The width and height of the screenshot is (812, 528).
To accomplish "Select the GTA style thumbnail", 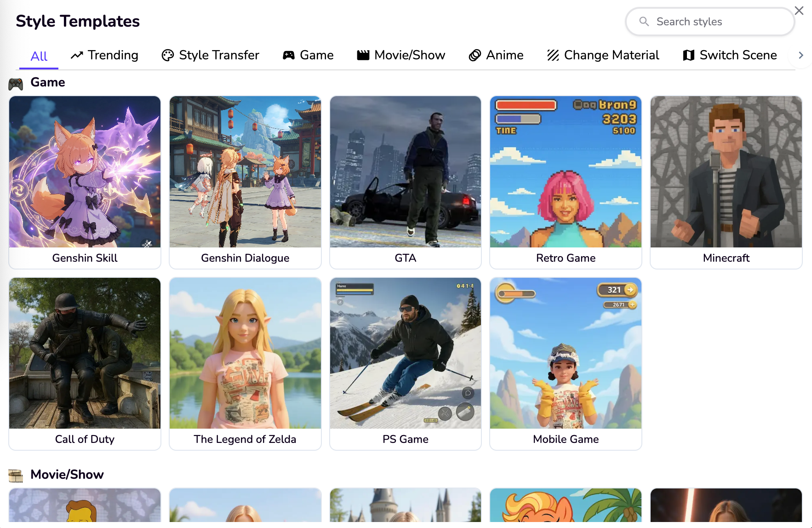I will coord(406,172).
